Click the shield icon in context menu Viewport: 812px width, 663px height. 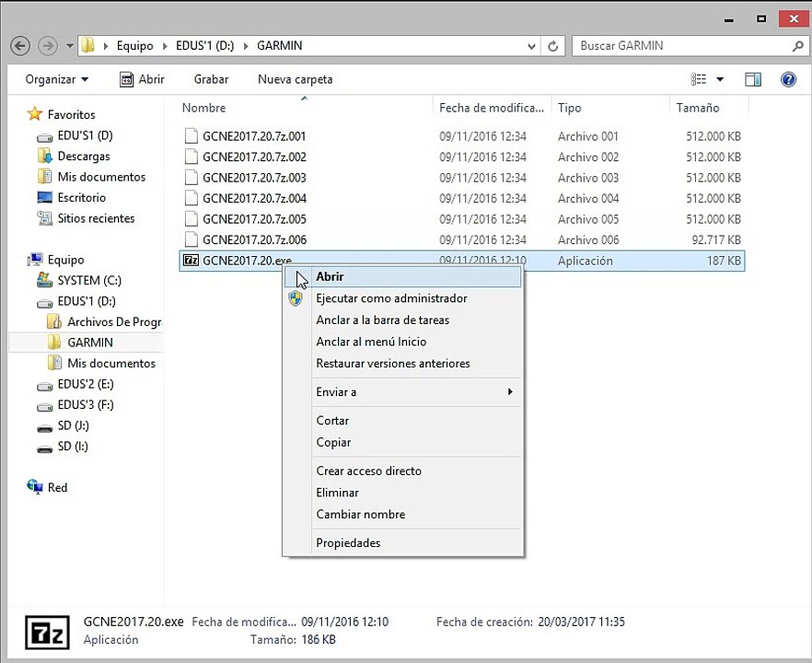(296, 298)
